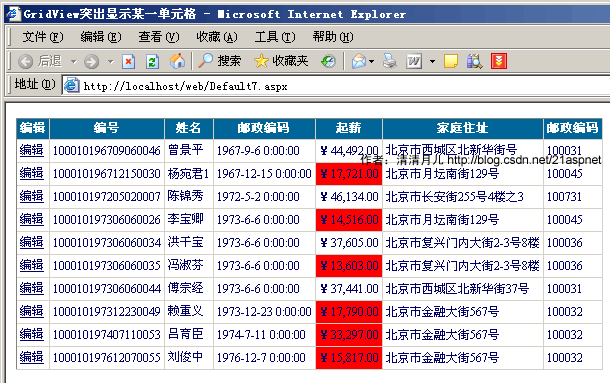The height and width of the screenshot is (383, 610).
Task: Open the 查看(V) menu
Action: [x=159, y=37]
